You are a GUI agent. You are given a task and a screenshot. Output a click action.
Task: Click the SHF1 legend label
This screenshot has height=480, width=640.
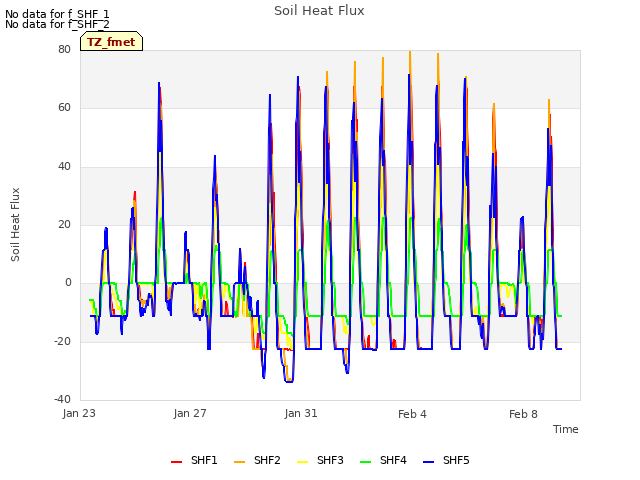point(204,460)
